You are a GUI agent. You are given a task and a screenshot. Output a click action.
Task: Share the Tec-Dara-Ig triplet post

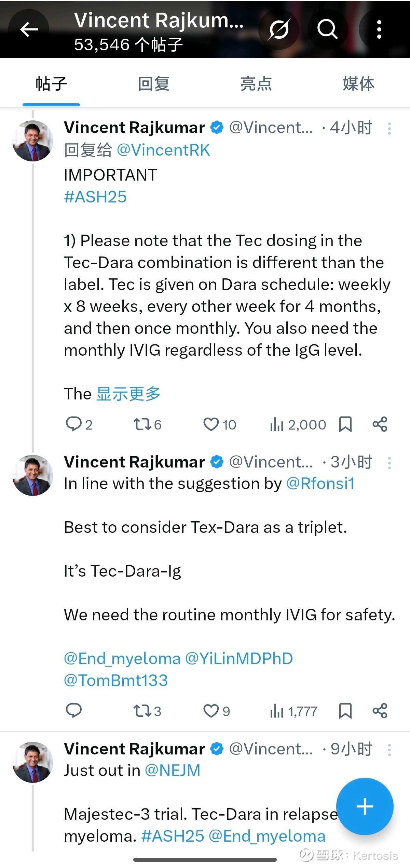(x=380, y=711)
